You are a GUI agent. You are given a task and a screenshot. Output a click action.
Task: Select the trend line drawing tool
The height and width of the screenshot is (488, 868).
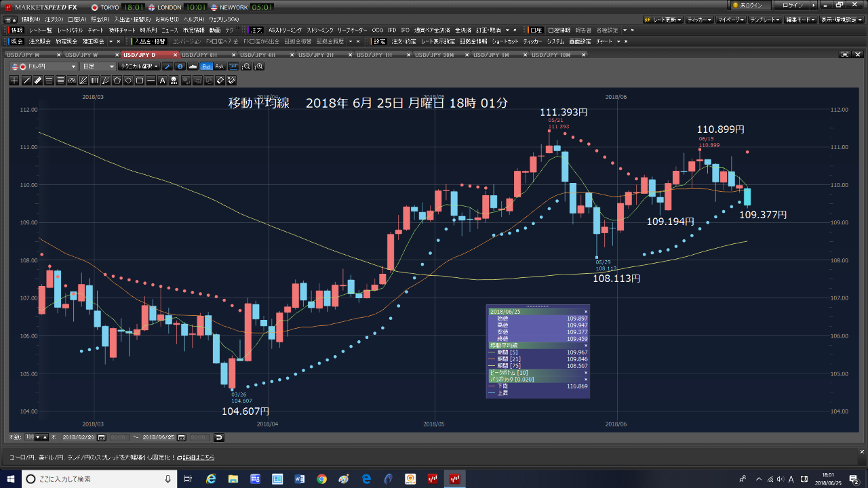pyautogui.click(x=26, y=81)
